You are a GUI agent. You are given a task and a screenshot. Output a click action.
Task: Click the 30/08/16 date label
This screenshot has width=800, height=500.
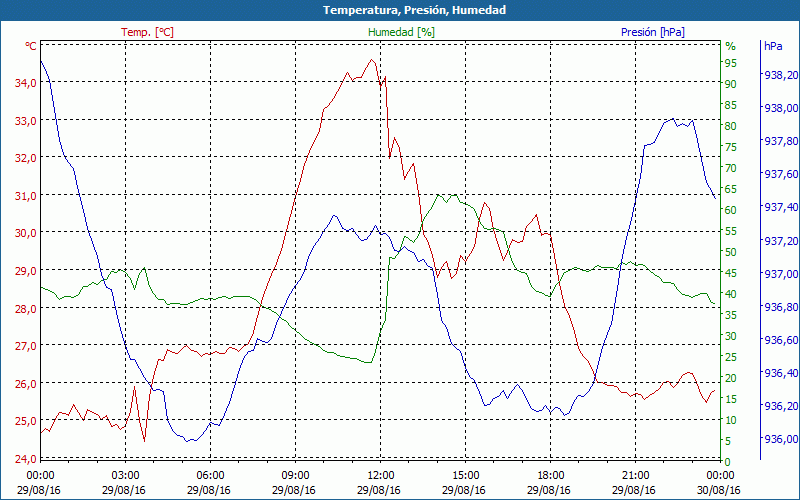(719, 490)
